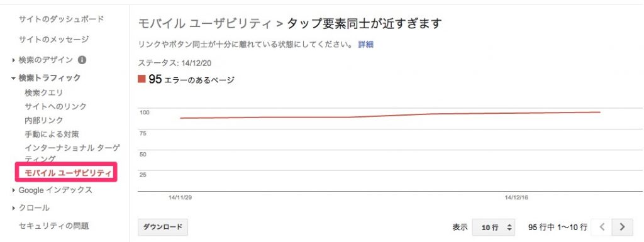Open セキュリティの問題 page
Viewport: 644px width, 242px height.
coord(53,226)
